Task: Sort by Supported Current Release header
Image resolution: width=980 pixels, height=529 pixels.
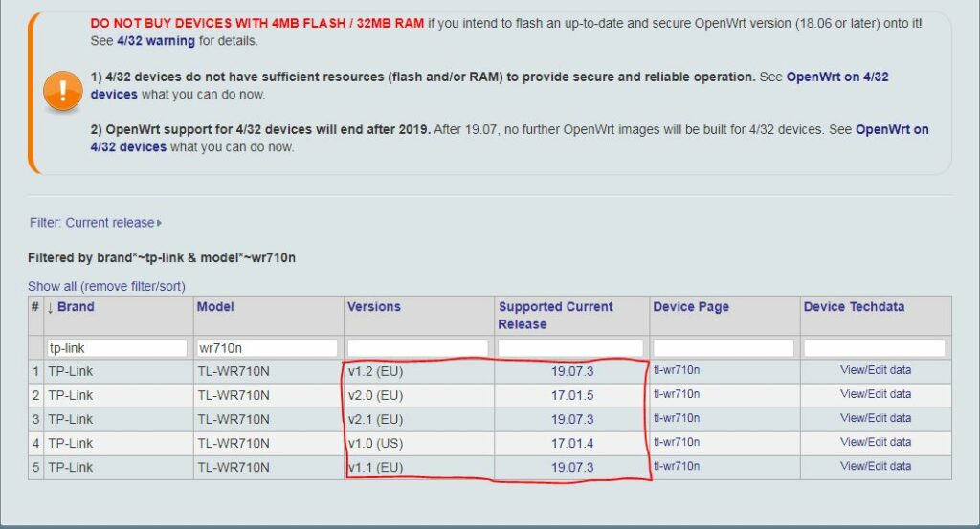Action: [555, 316]
